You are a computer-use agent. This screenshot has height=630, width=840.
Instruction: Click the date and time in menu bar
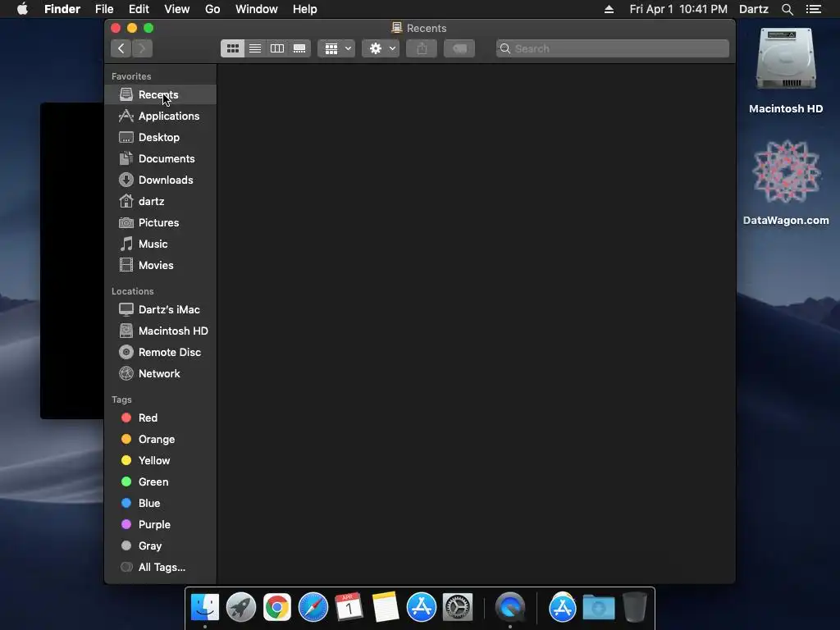[x=678, y=9]
